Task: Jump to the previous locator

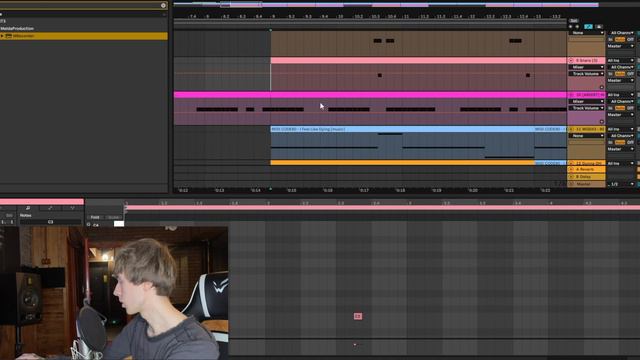Action: (x=571, y=27)
